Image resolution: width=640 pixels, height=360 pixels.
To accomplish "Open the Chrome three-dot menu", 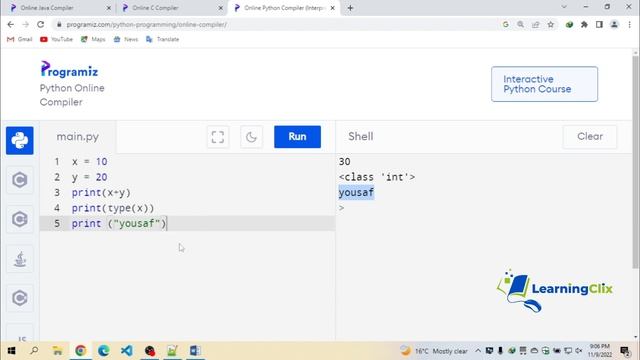I will point(629,24).
